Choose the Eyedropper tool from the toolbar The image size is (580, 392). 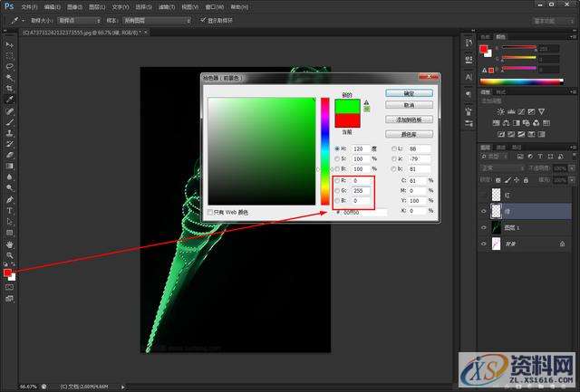[x=9, y=100]
